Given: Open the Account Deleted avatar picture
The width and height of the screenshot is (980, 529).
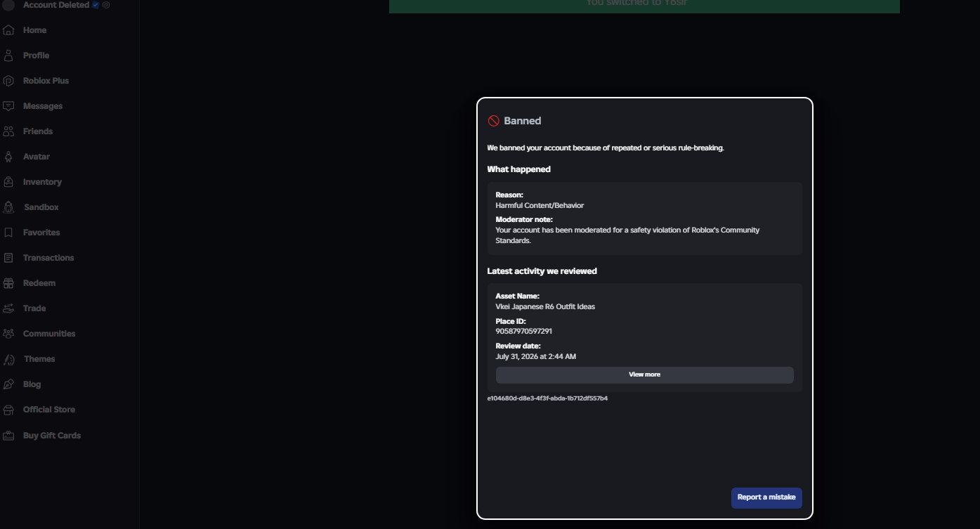Looking at the screenshot, I should pos(8,5).
